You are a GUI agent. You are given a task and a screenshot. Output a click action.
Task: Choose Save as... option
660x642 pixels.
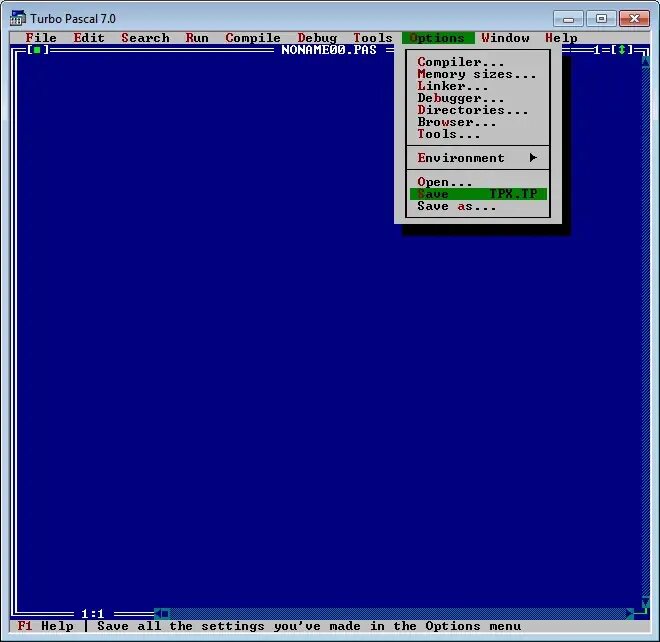pyautogui.click(x=478, y=206)
